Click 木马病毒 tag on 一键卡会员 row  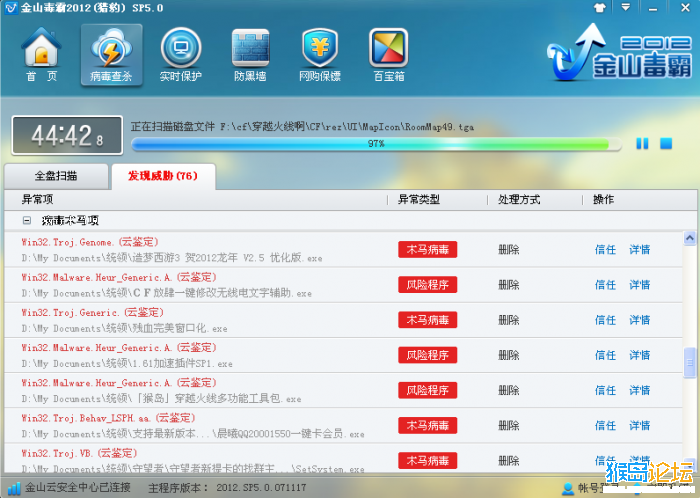tap(428, 426)
